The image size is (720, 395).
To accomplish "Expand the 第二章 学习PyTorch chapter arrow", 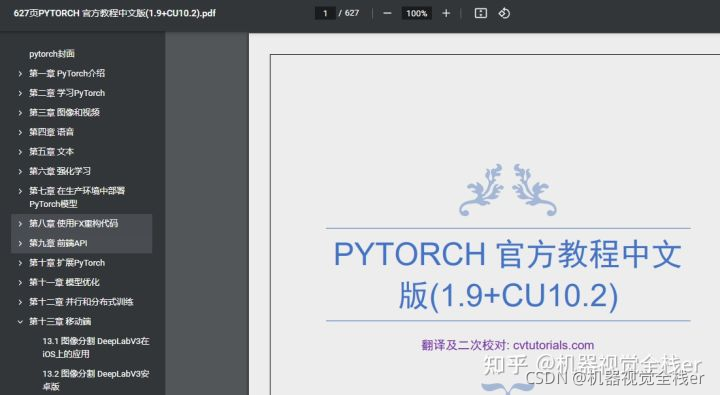I will 20,93.
